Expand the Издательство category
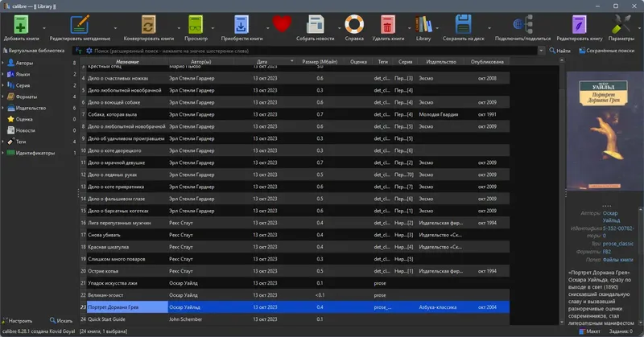 [x=3, y=108]
